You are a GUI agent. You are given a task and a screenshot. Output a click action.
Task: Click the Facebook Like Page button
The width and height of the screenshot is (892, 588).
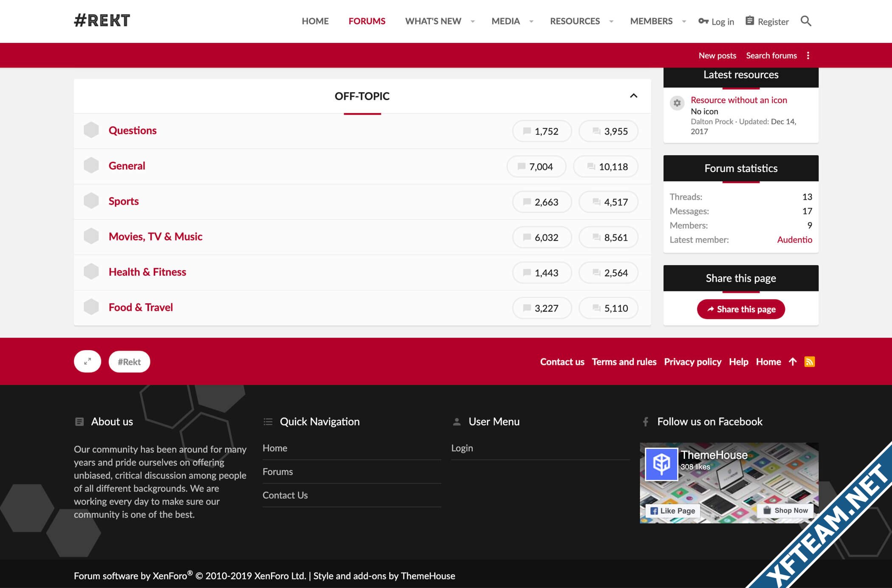[x=673, y=510]
